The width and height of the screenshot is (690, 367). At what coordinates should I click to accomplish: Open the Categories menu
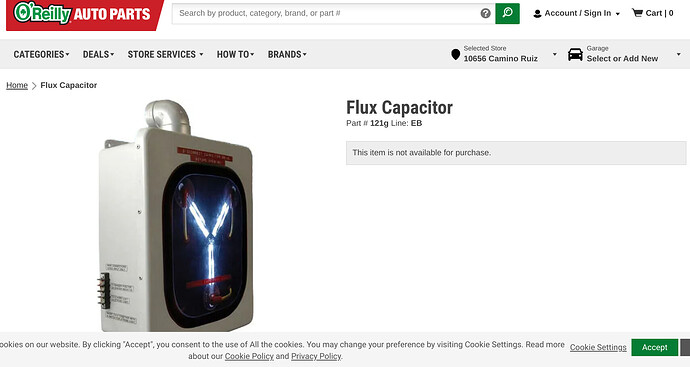[41, 54]
